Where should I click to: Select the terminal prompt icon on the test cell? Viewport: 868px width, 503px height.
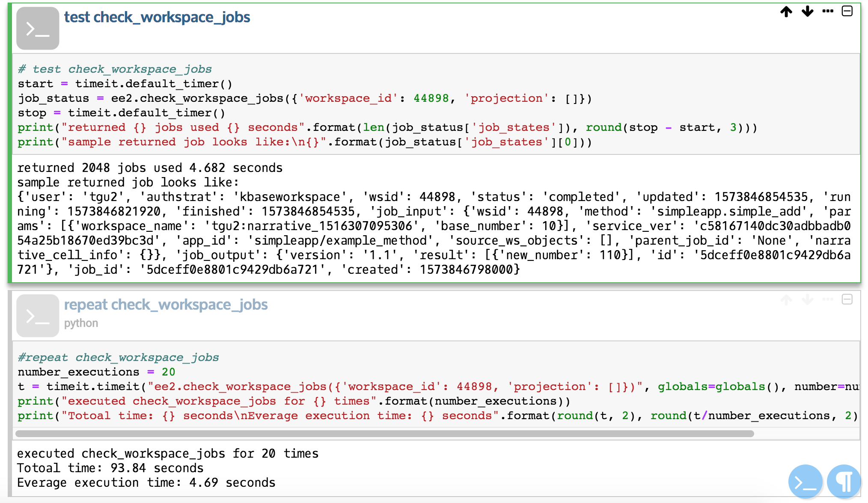(38, 28)
